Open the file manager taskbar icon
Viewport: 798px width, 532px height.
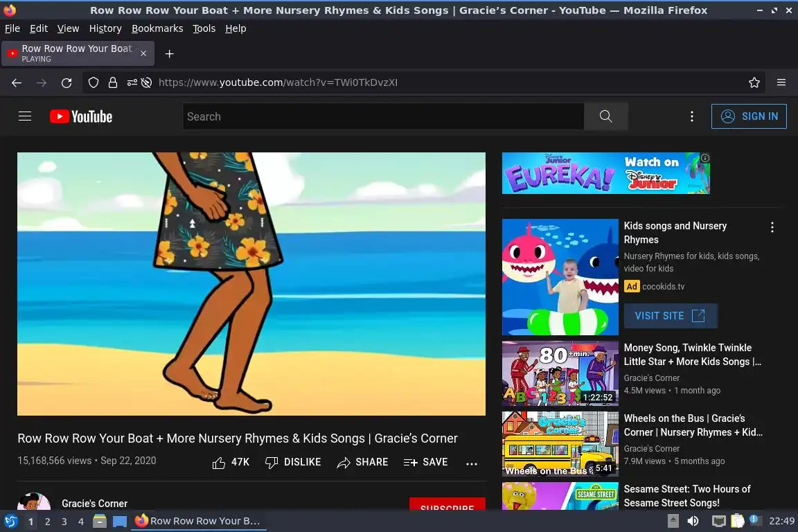[100, 521]
